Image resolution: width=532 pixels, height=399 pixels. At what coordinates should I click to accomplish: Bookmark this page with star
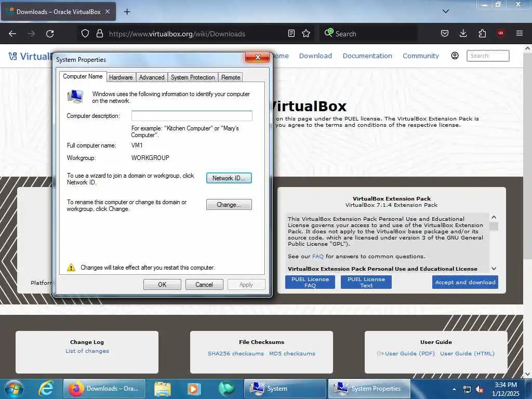pyautogui.click(x=306, y=33)
